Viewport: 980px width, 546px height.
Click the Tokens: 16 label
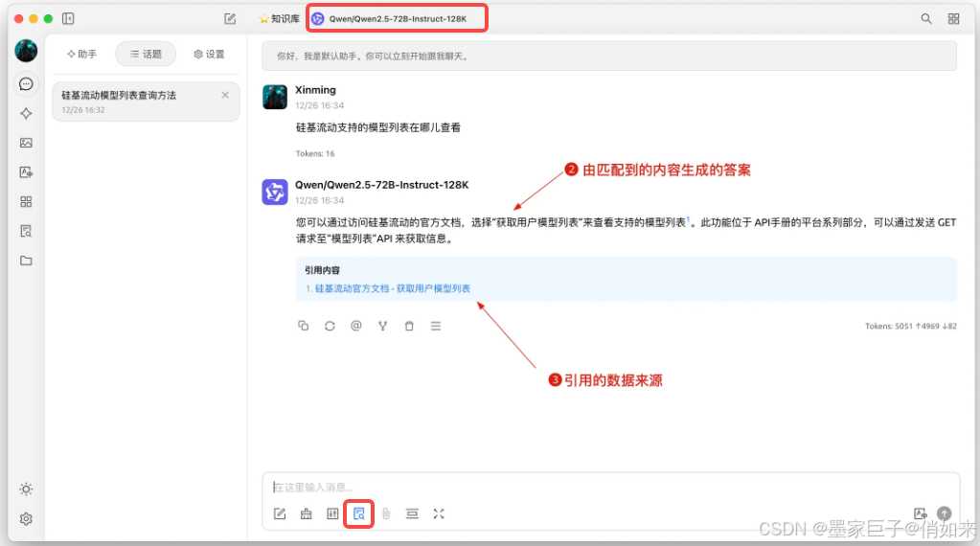coord(315,153)
